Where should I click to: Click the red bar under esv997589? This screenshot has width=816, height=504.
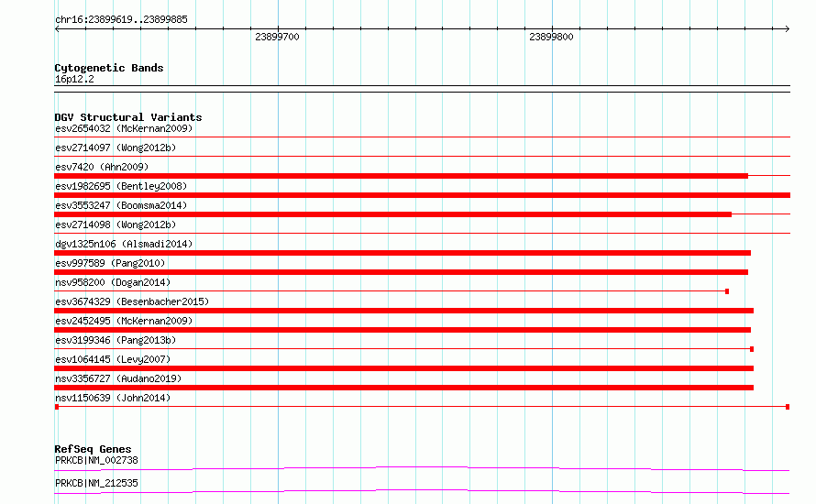coord(402,272)
